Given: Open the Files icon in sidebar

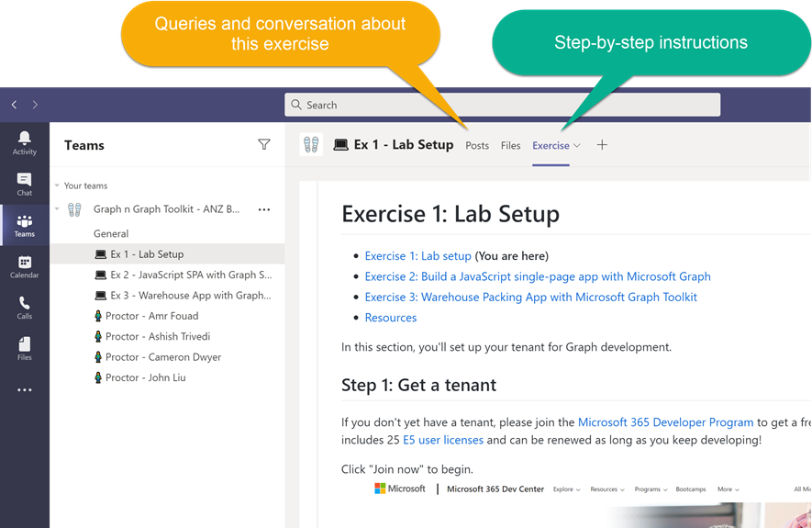Looking at the screenshot, I should click(x=25, y=347).
